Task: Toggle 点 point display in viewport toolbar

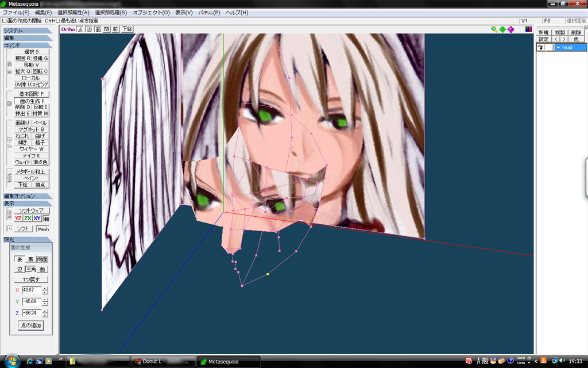Action: click(x=80, y=29)
